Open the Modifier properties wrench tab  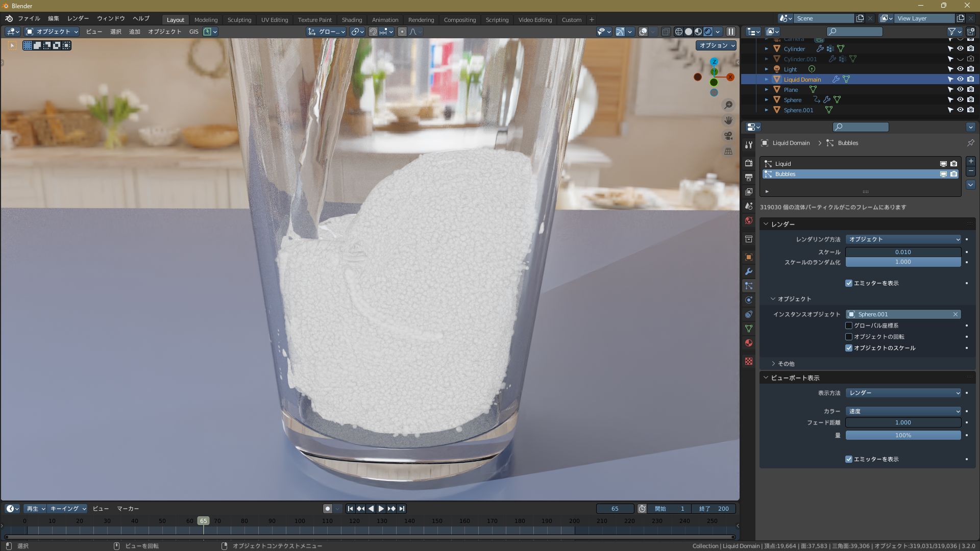pyautogui.click(x=749, y=271)
